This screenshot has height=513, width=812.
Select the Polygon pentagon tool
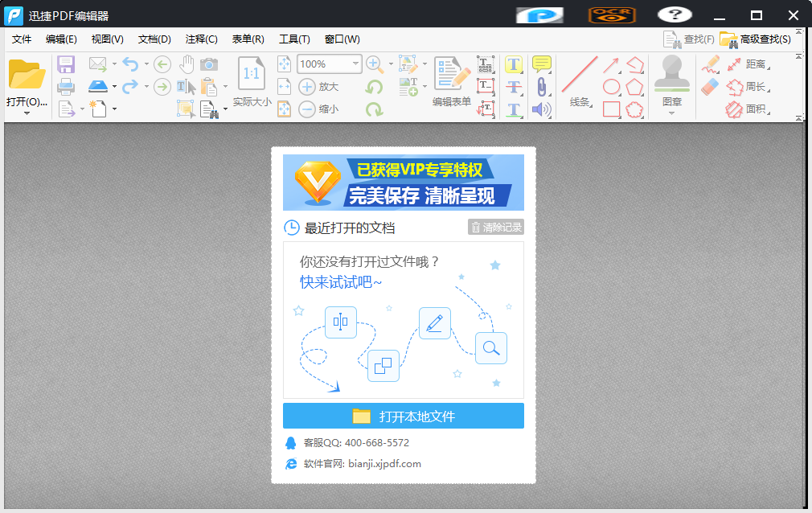634,87
